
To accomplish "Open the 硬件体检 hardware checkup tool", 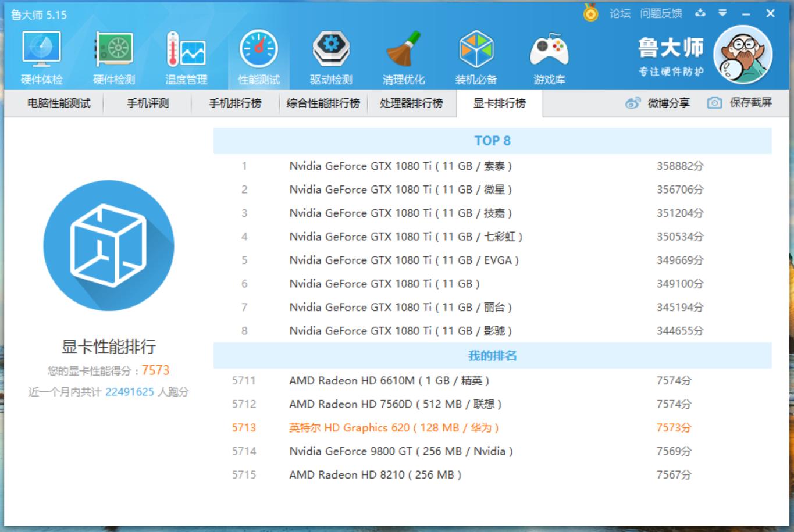I will [x=40, y=56].
